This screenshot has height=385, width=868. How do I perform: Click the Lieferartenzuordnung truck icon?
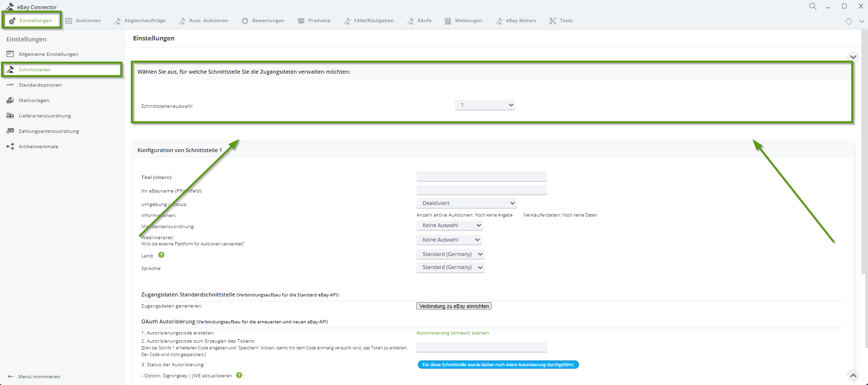pyautogui.click(x=10, y=115)
